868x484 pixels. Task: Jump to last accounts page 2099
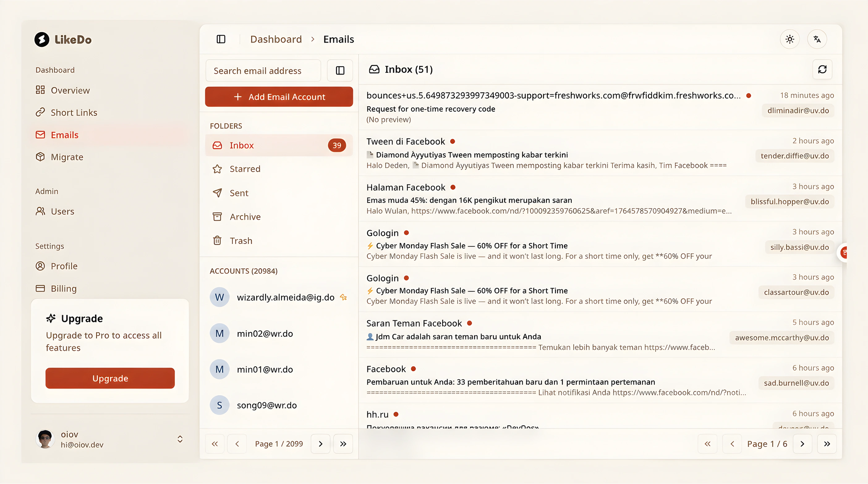pyautogui.click(x=343, y=444)
